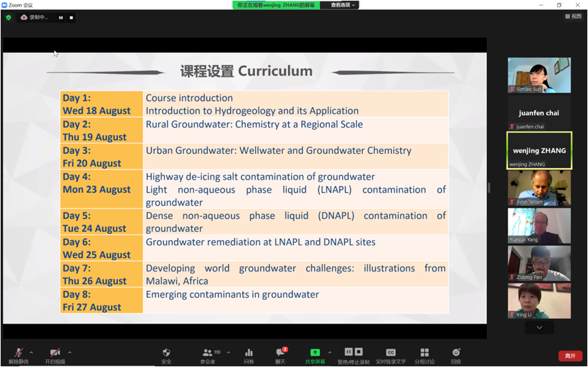Pause or stop recording in bottom toolbar
This screenshot has width=588, height=367.
[x=353, y=354]
